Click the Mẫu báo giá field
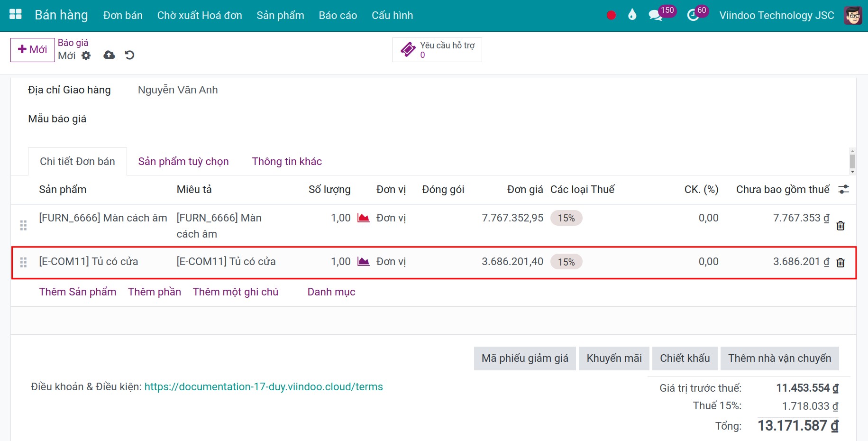 (x=237, y=119)
